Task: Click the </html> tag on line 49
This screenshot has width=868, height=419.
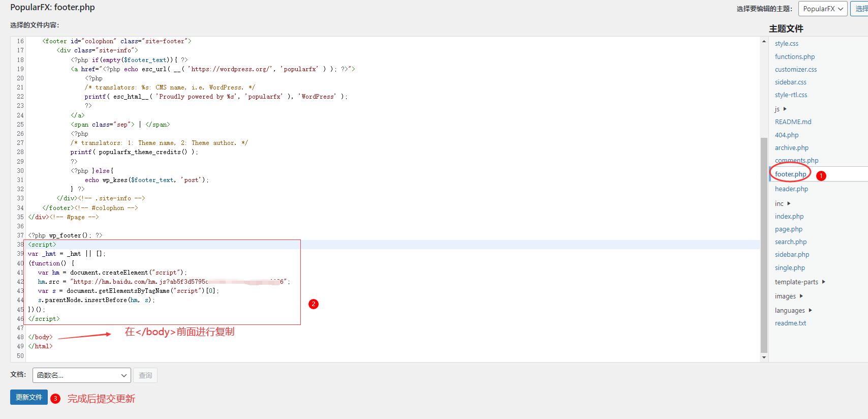Action: click(x=40, y=346)
